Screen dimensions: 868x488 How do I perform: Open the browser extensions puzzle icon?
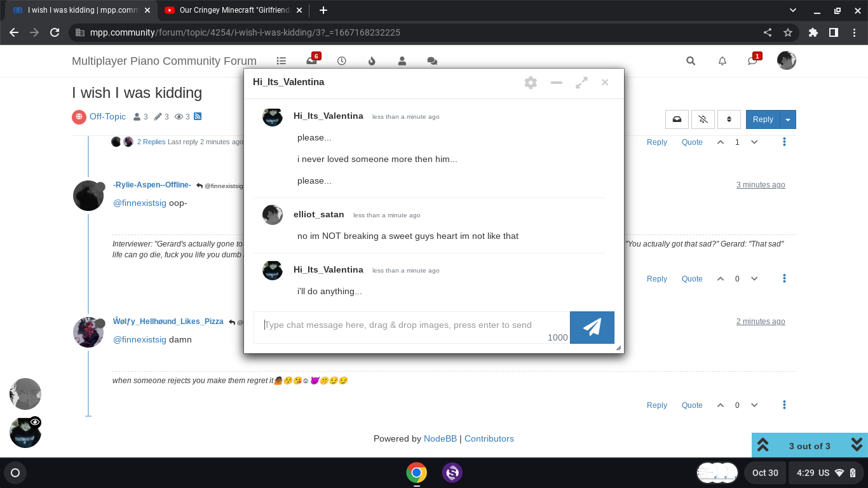813,32
